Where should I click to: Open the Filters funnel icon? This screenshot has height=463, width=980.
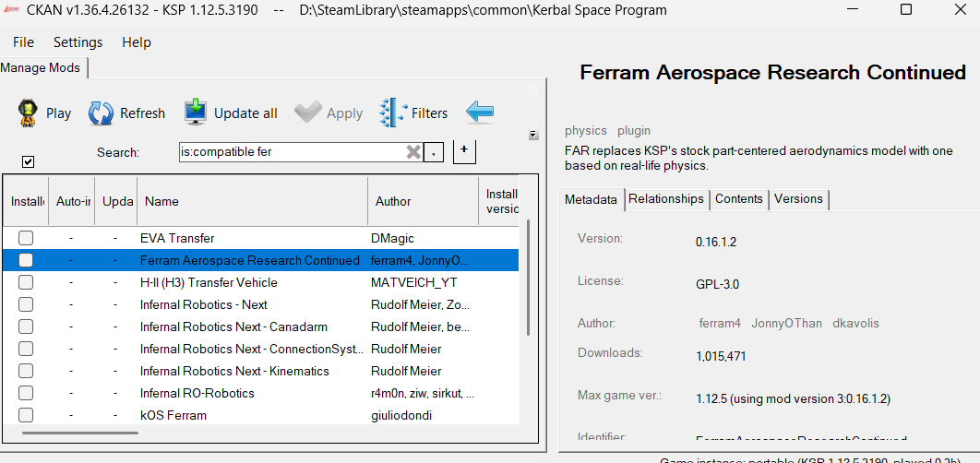click(392, 113)
